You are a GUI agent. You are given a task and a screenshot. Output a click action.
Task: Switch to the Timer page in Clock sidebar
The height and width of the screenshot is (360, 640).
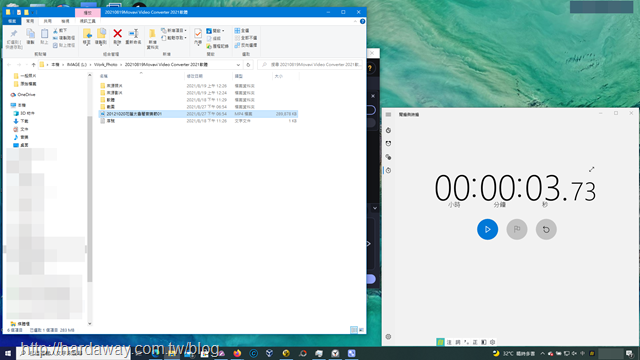(x=388, y=130)
